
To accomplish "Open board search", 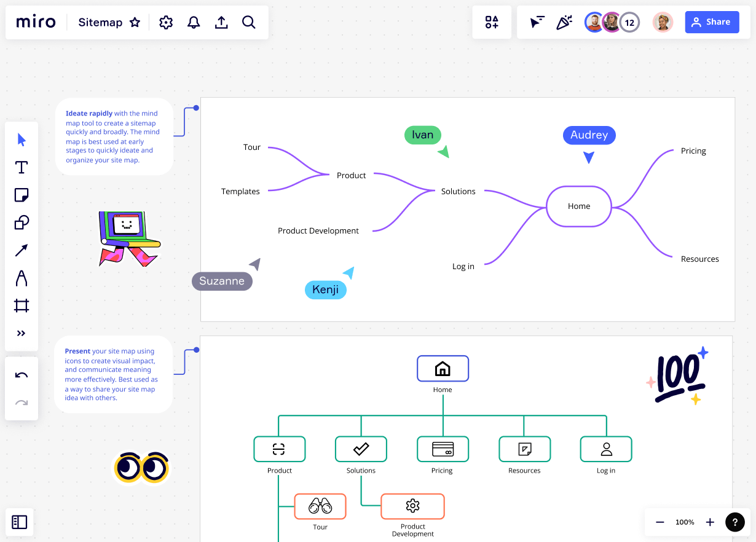I will pos(249,22).
